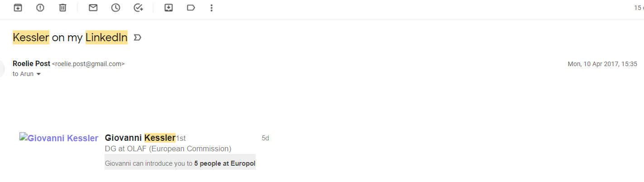Report this email as spam
644x182 pixels.
click(x=40, y=8)
